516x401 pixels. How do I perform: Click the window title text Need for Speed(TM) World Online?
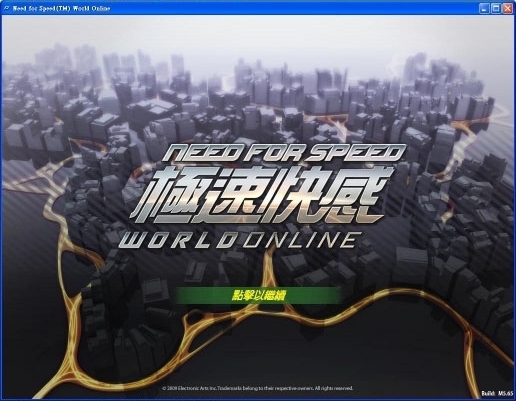61,8
